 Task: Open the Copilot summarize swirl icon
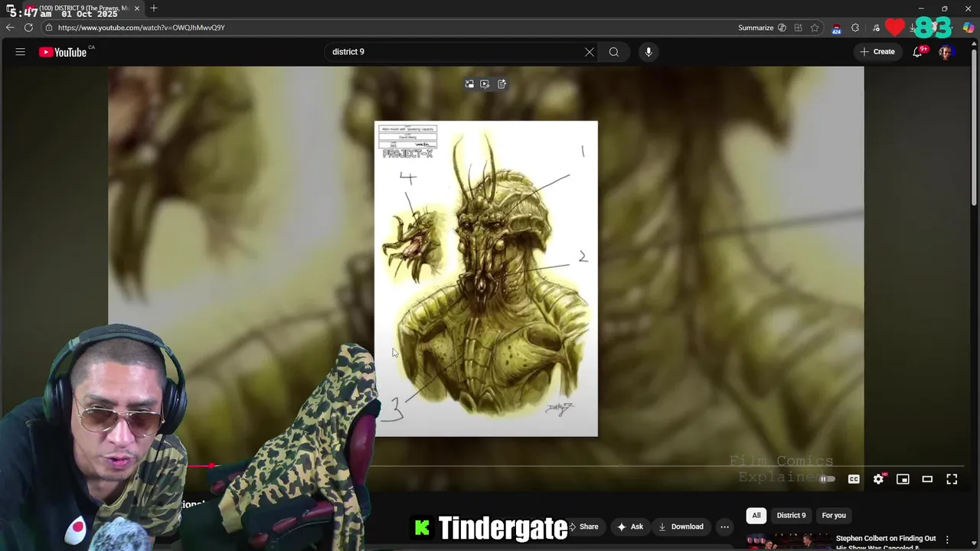pyautogui.click(x=782, y=28)
